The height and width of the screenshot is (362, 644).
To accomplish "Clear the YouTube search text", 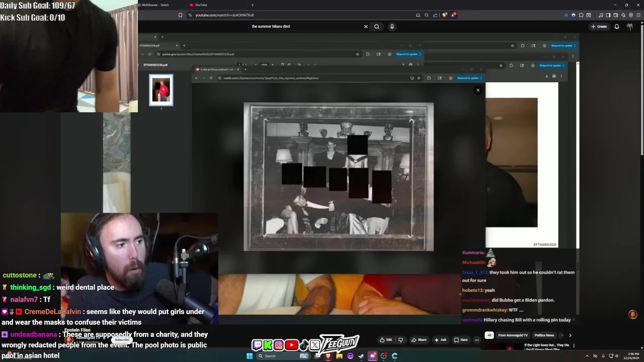I will (366, 27).
